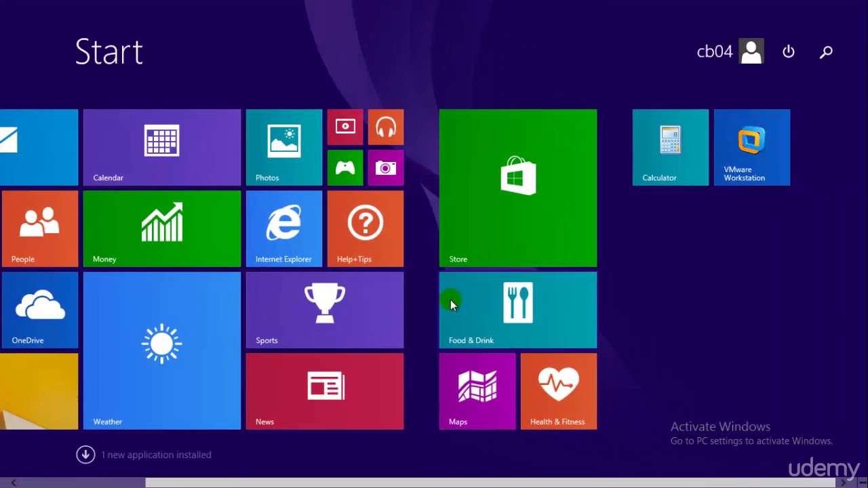Open the People tile
Viewport: 868px width, 488px height.
39,228
